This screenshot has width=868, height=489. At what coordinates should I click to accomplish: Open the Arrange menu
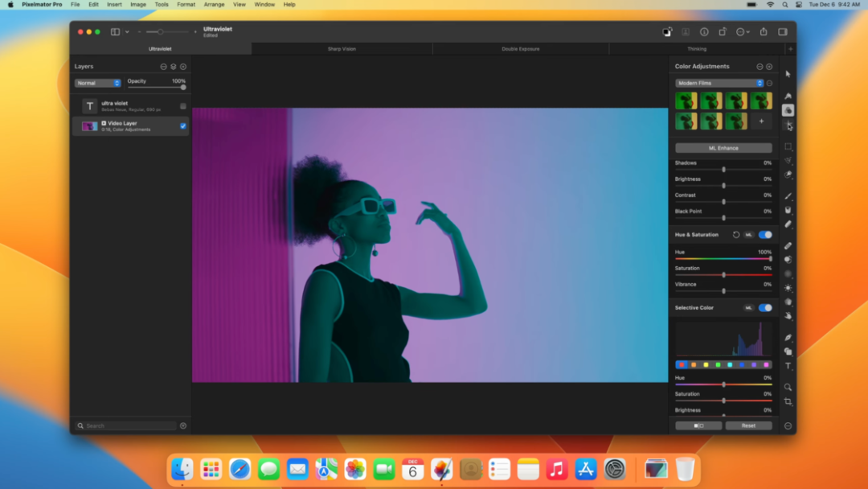(214, 5)
